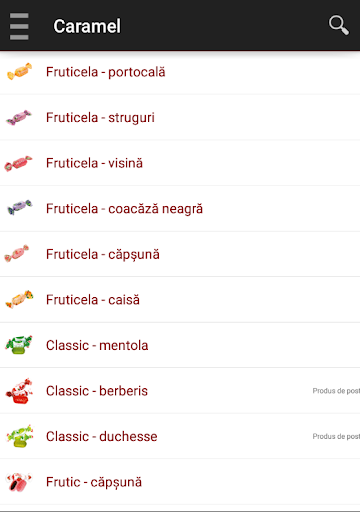Open the hamburger navigation menu
360x512 pixels.
pyautogui.click(x=19, y=26)
